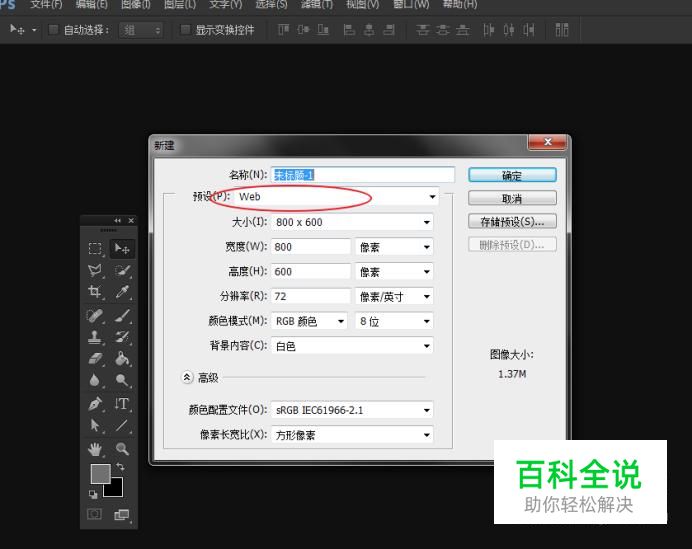
Task: Close the 新建 dialog window
Action: [x=547, y=142]
